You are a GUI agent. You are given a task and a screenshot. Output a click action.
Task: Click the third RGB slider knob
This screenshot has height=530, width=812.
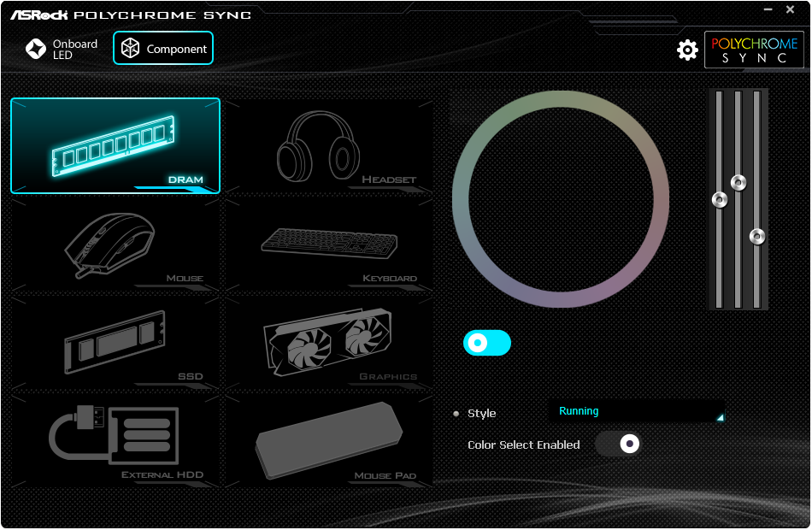(757, 236)
